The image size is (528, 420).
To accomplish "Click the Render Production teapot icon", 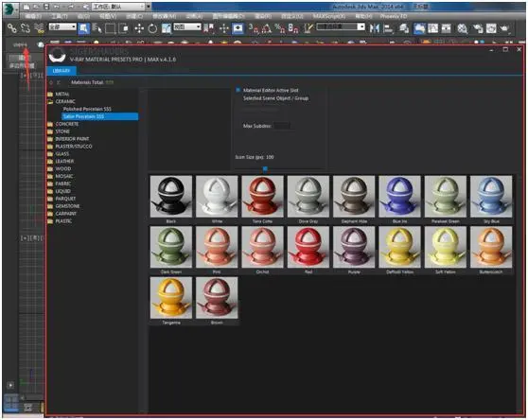I will (504, 28).
